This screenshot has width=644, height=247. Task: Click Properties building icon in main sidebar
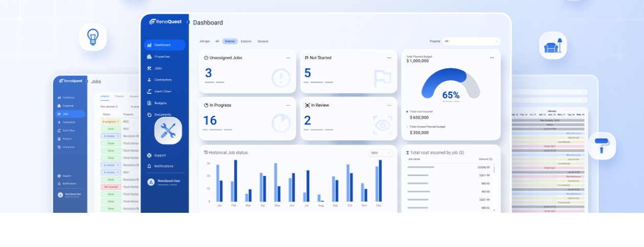149,57
